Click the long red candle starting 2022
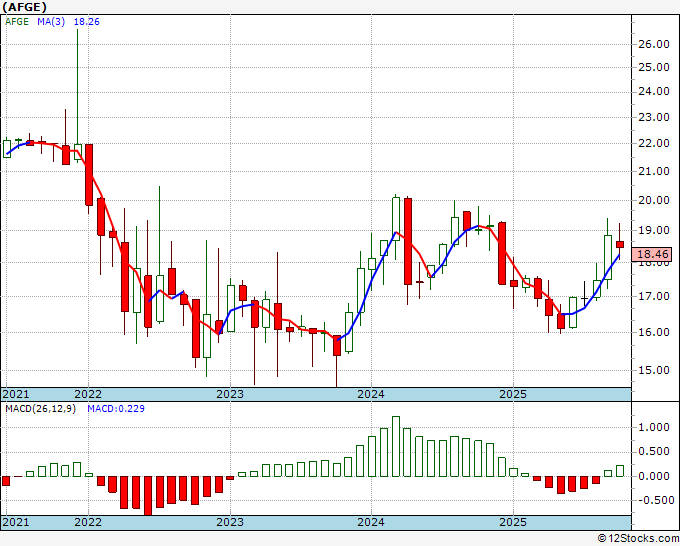Image resolution: width=680 pixels, height=546 pixels. click(x=89, y=175)
